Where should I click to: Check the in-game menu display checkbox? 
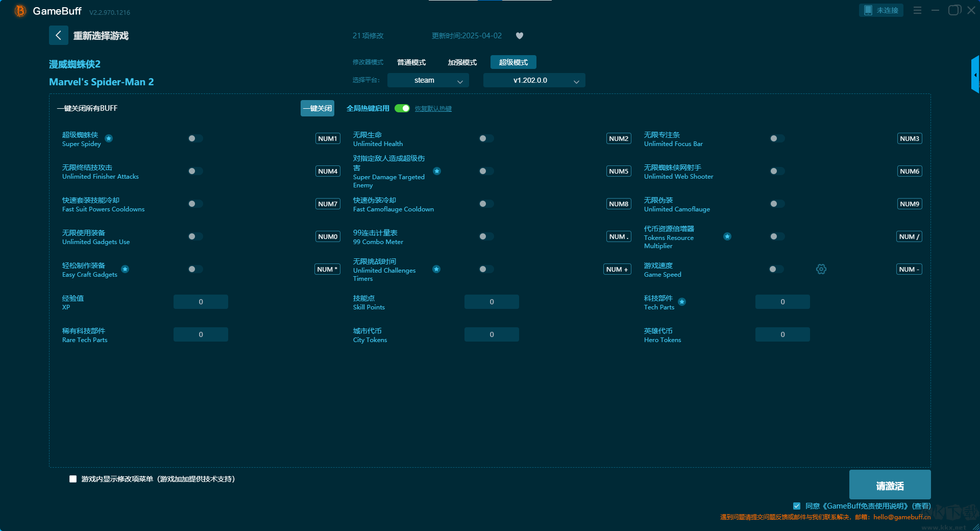point(73,479)
